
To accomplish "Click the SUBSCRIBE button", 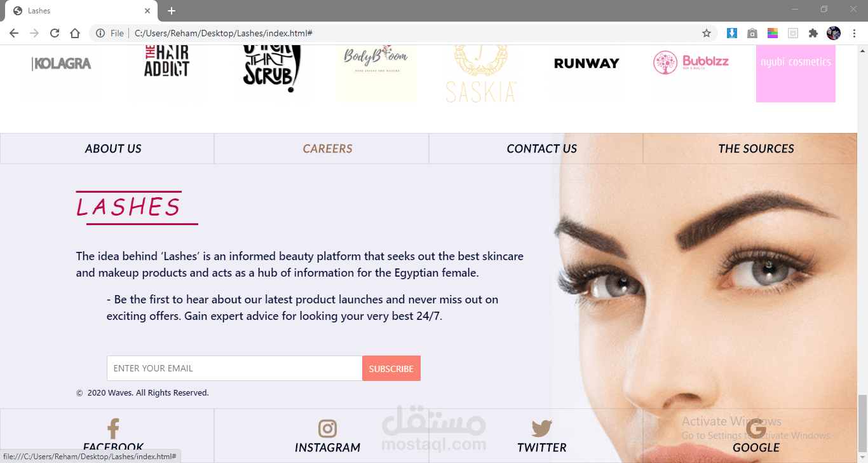I will click(391, 368).
